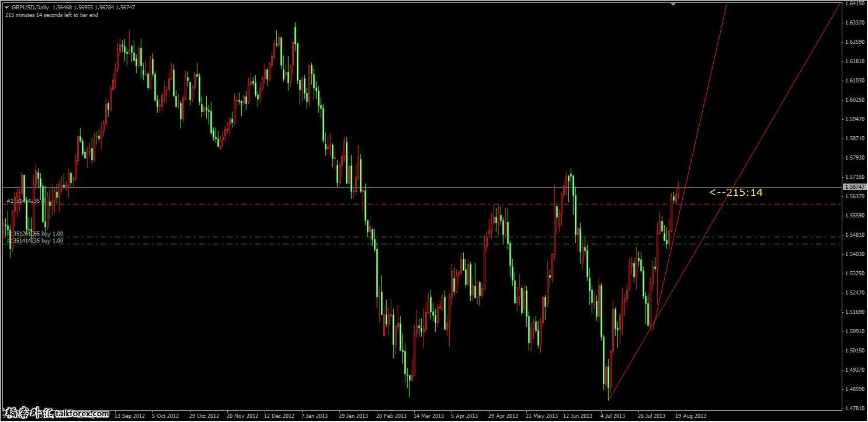Click the 20 Feb 2013 date label

click(x=391, y=417)
